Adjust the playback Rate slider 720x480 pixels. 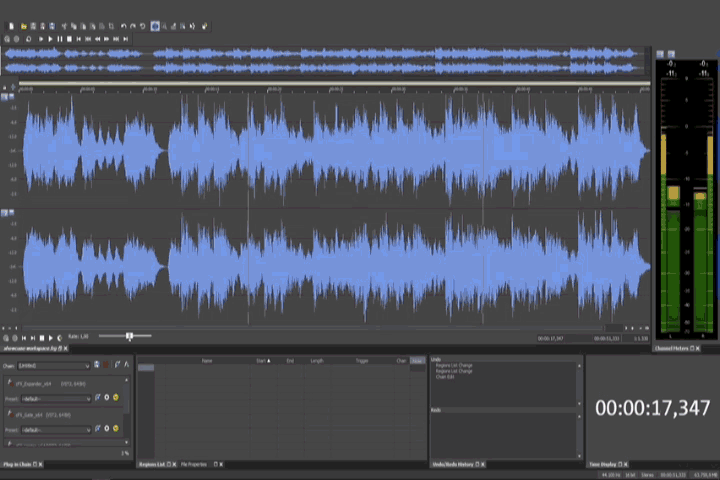(129, 337)
